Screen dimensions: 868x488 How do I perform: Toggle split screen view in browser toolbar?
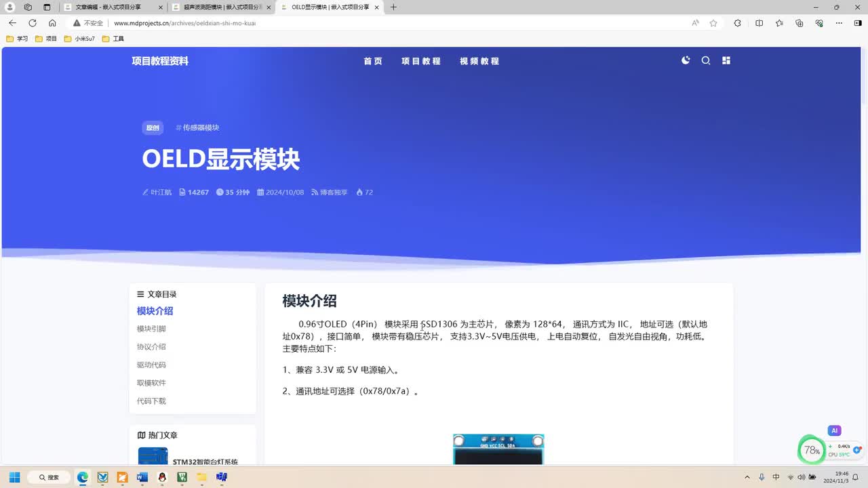pos(759,23)
